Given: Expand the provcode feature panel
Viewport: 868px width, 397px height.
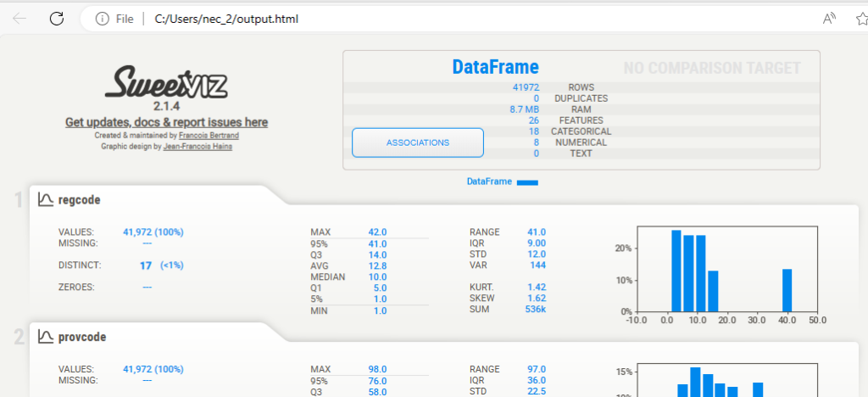Looking at the screenshot, I should point(81,337).
